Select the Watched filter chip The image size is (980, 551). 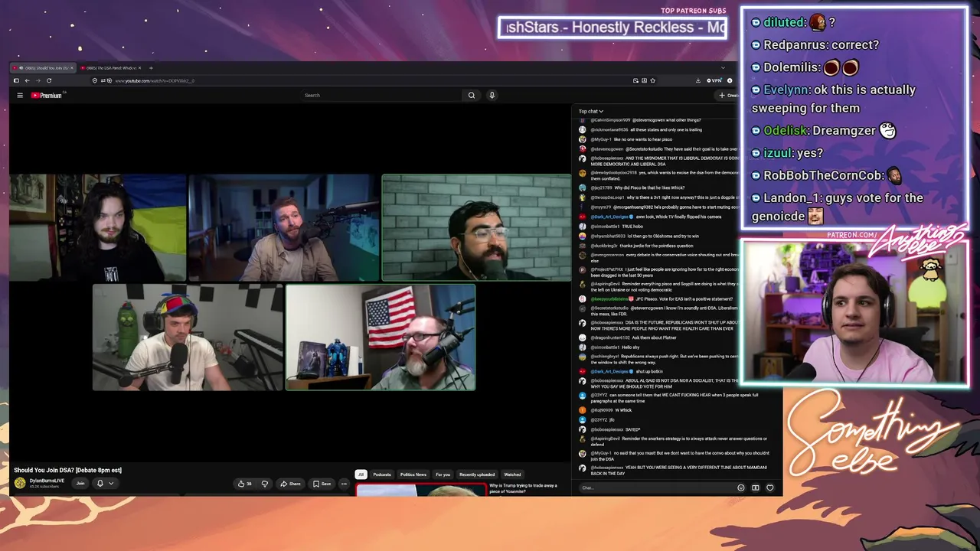click(513, 474)
